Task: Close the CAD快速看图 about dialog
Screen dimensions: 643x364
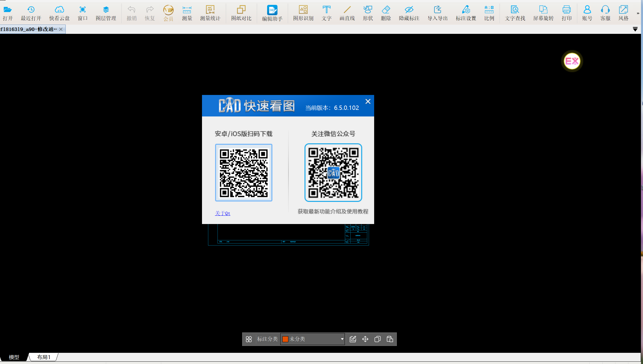Action: tap(368, 102)
